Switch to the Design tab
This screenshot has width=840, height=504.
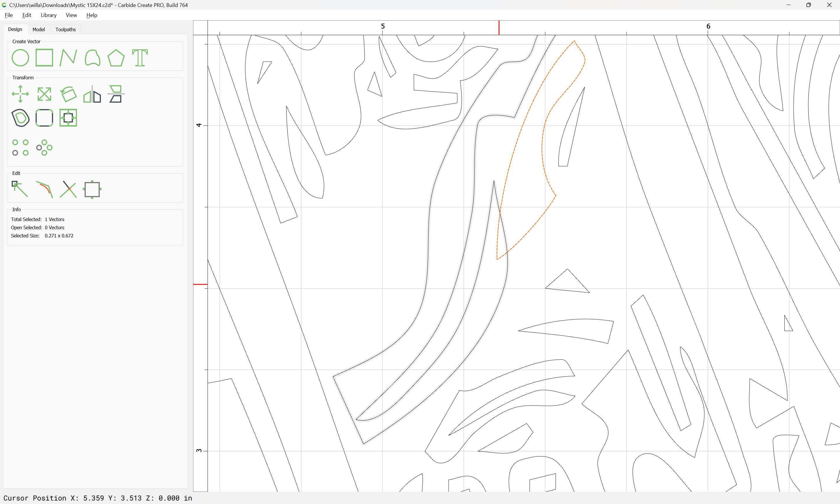click(x=15, y=29)
